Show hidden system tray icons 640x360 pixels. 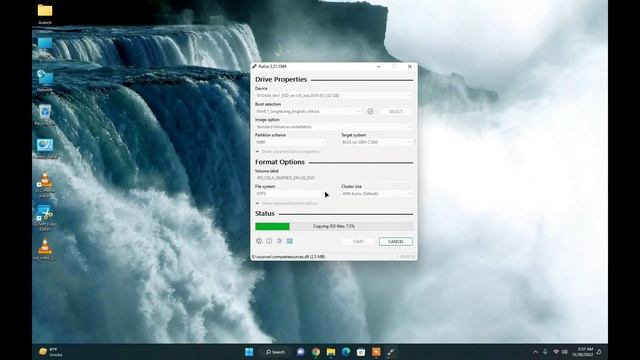click(x=536, y=352)
